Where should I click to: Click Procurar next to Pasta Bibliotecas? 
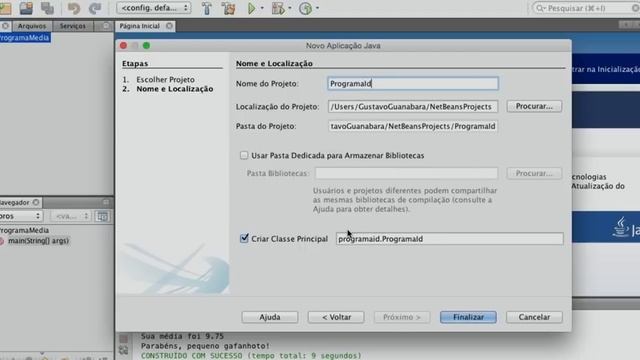pyautogui.click(x=534, y=173)
